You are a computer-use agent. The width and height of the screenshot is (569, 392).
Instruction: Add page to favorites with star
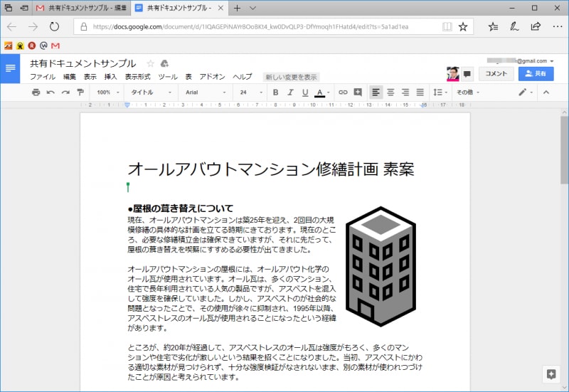pos(463,26)
